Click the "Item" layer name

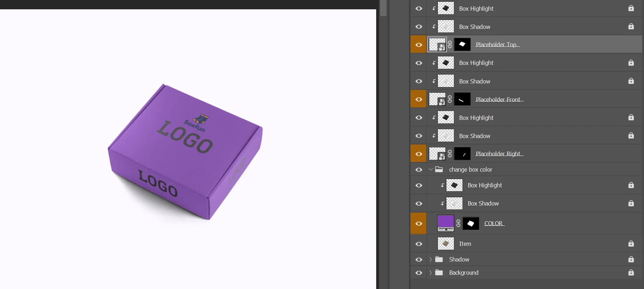(465, 244)
